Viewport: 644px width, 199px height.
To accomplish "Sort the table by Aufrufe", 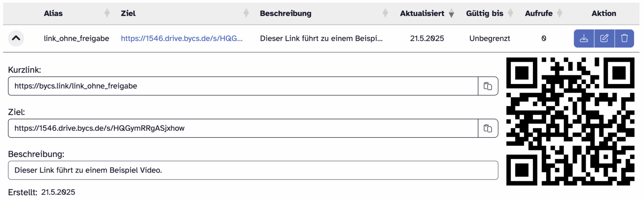I will point(559,13).
